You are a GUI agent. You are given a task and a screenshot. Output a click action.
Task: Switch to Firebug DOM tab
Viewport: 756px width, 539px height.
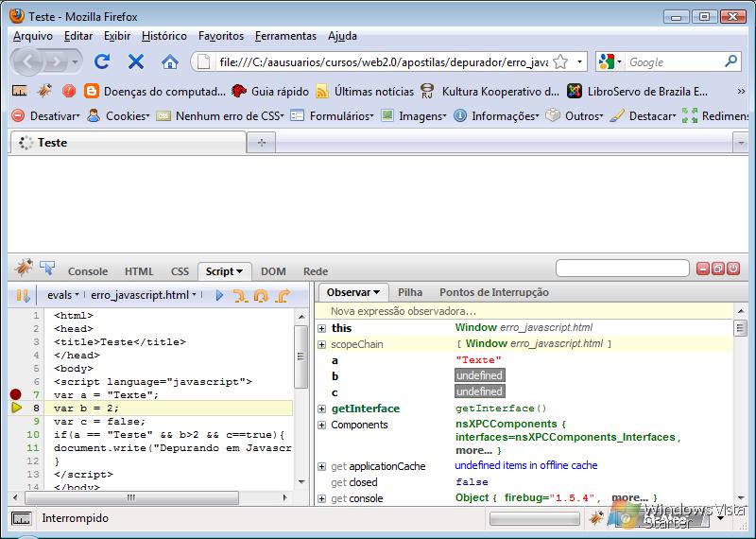(x=273, y=271)
